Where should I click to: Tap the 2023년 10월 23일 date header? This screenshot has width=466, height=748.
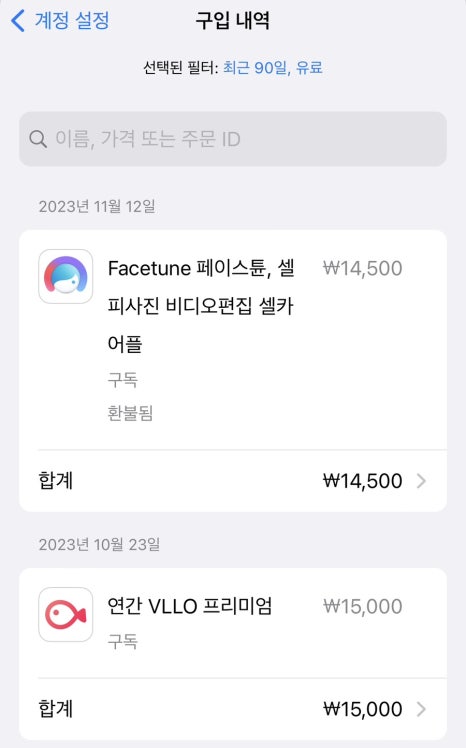pos(99,544)
